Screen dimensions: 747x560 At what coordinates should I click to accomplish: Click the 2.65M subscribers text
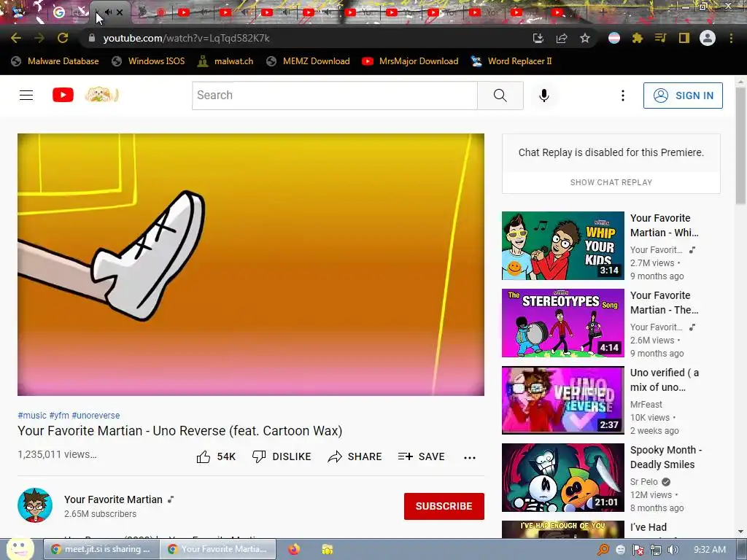click(100, 514)
